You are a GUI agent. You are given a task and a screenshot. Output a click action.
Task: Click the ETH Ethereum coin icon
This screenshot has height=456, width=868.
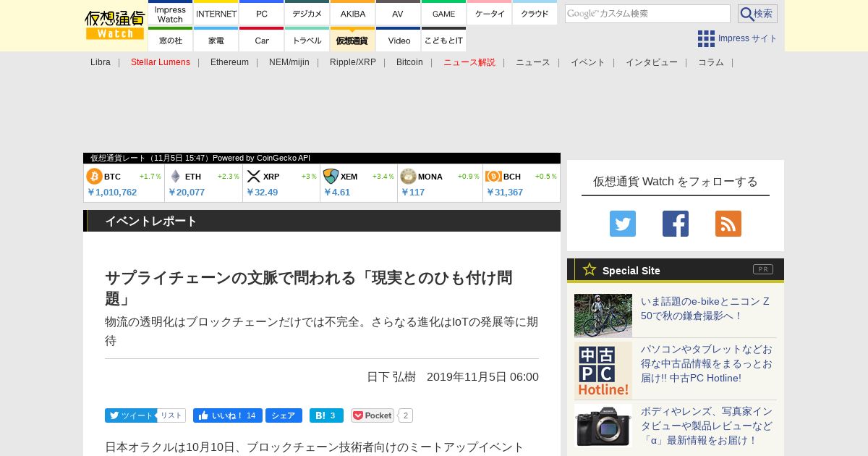pyautogui.click(x=175, y=177)
